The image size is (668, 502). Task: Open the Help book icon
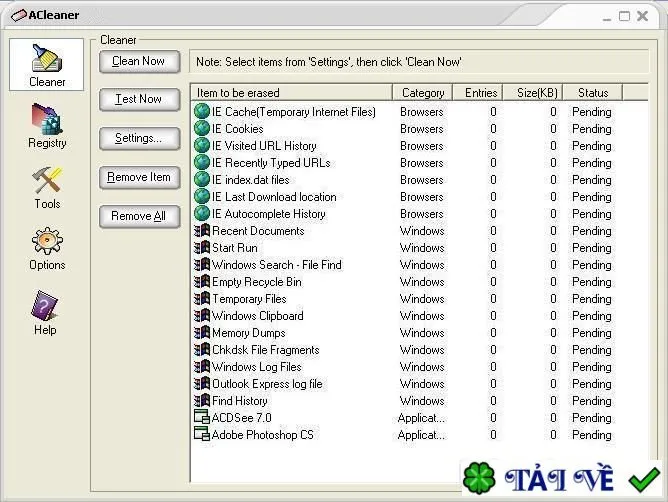[x=45, y=306]
